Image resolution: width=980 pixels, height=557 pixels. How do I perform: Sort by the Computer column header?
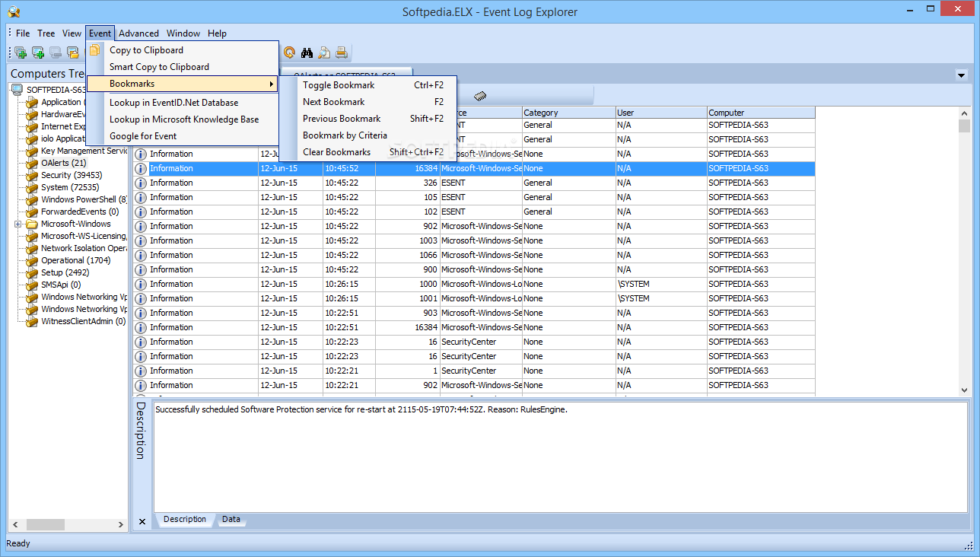tap(761, 113)
